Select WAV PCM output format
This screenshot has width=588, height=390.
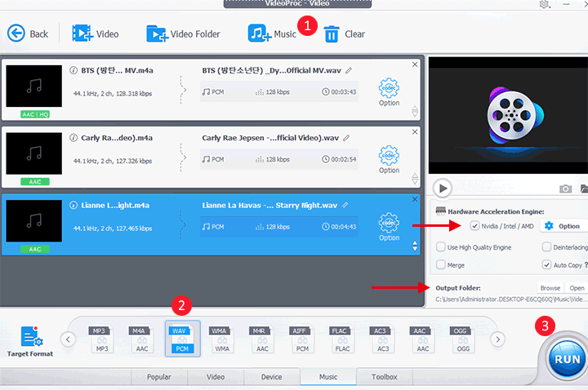pos(182,339)
